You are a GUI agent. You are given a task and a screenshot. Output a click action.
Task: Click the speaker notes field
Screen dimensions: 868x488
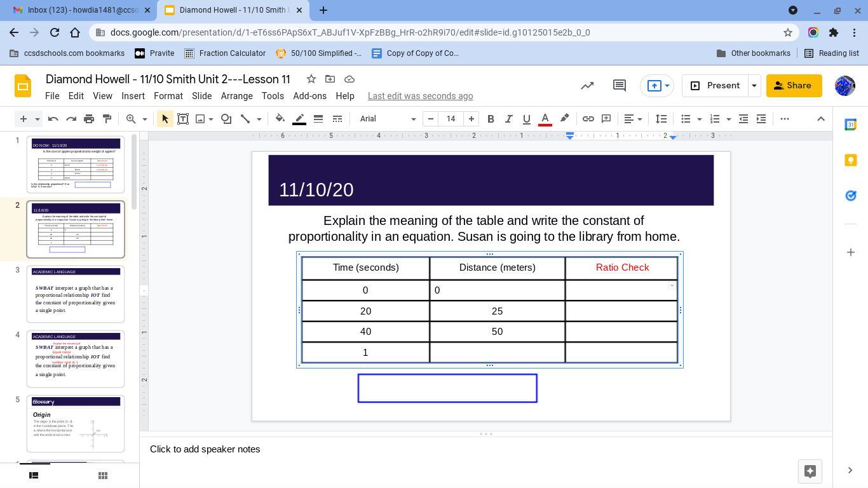coord(486,449)
